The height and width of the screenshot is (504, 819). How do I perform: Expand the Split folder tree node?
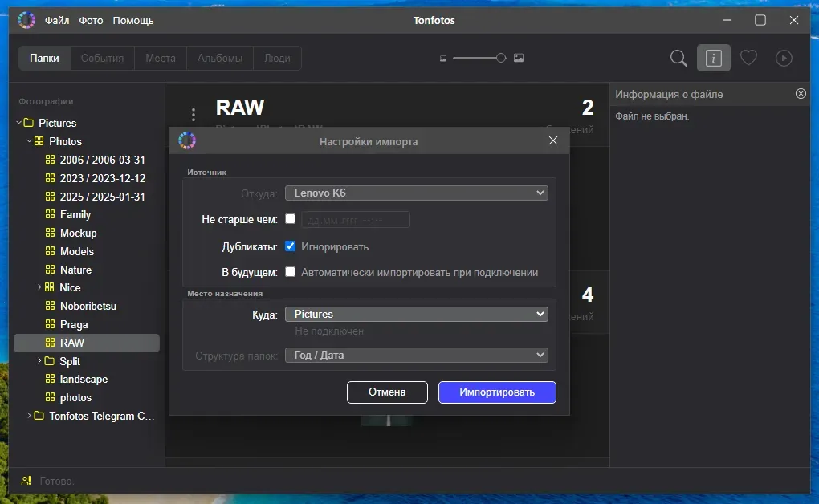click(39, 361)
